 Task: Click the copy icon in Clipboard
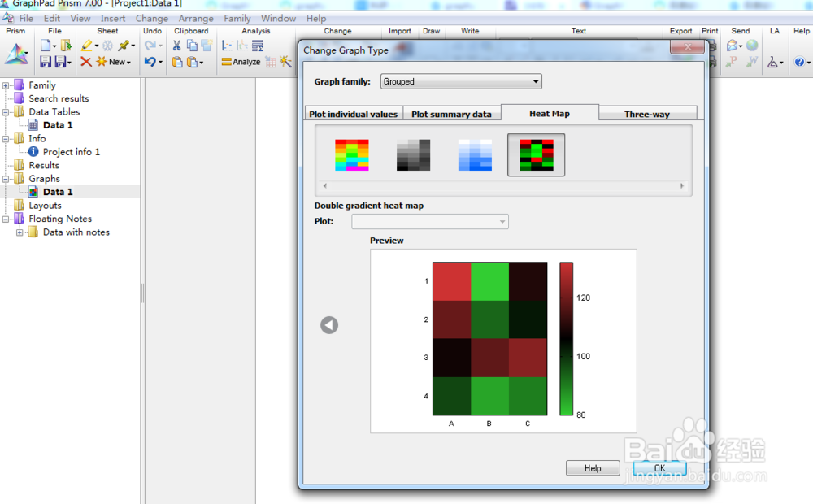[192, 46]
